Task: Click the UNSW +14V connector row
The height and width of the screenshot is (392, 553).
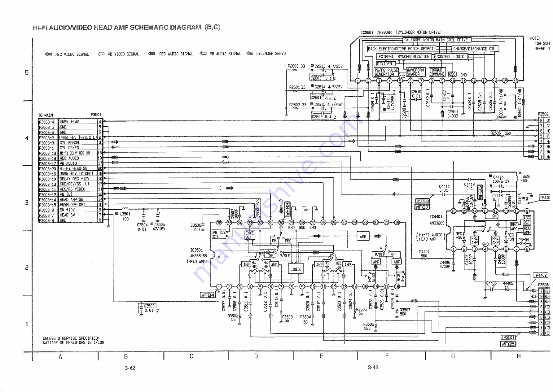Action: [70, 122]
